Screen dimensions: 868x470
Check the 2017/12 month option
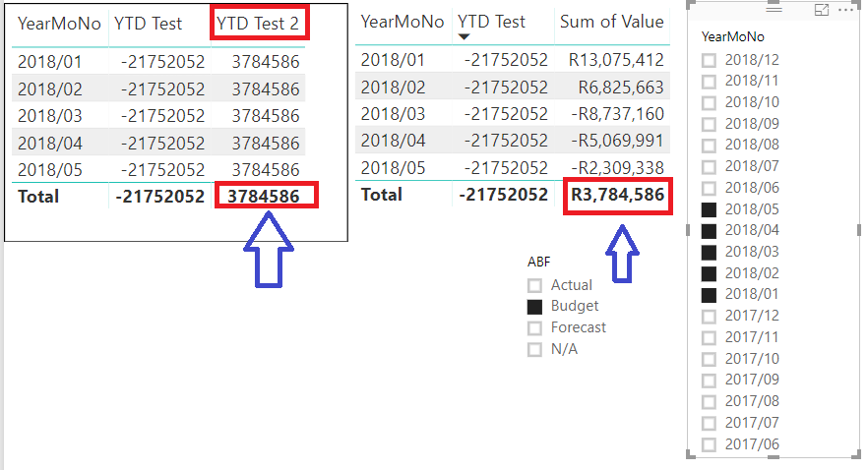click(709, 317)
